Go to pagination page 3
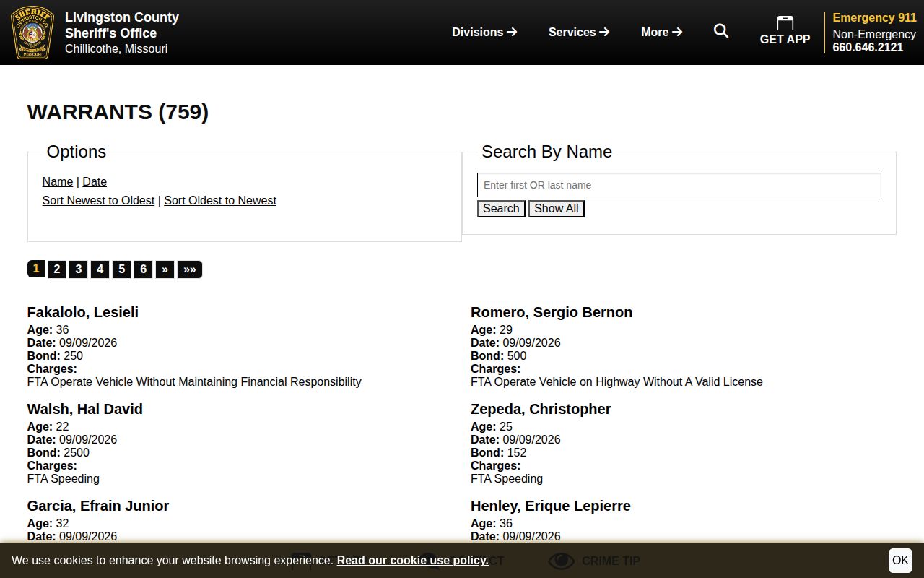Image resolution: width=924 pixels, height=578 pixels. pyautogui.click(x=79, y=269)
